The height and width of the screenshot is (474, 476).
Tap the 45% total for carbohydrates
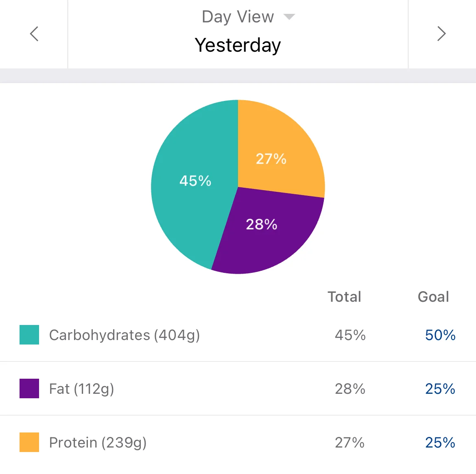[350, 335]
